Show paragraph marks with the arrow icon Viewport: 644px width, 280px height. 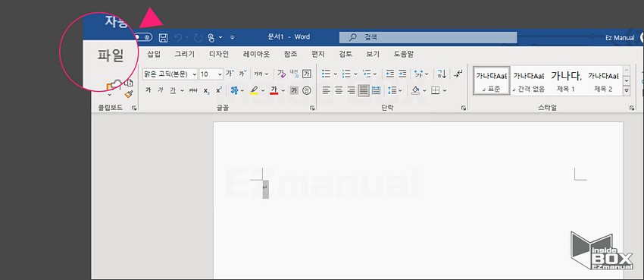click(458, 74)
